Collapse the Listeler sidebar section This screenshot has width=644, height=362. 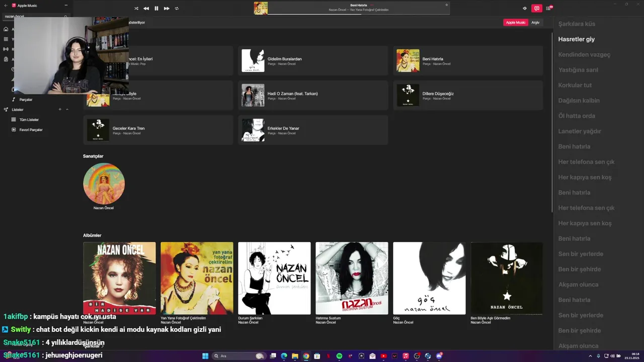67,110
